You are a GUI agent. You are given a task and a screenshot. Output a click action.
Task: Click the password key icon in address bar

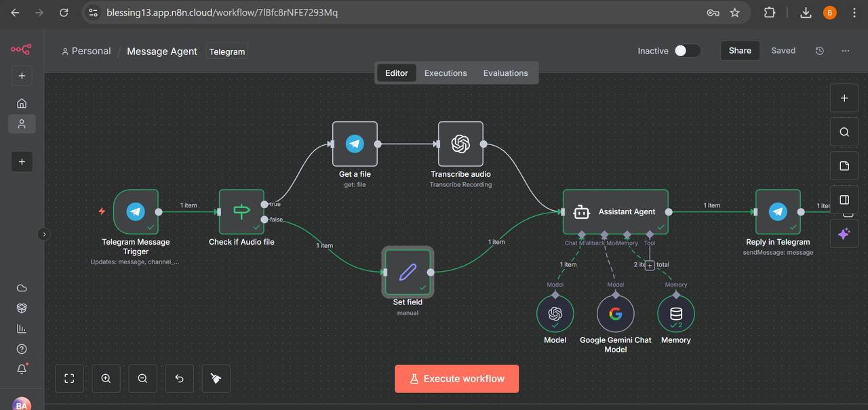pos(713,12)
